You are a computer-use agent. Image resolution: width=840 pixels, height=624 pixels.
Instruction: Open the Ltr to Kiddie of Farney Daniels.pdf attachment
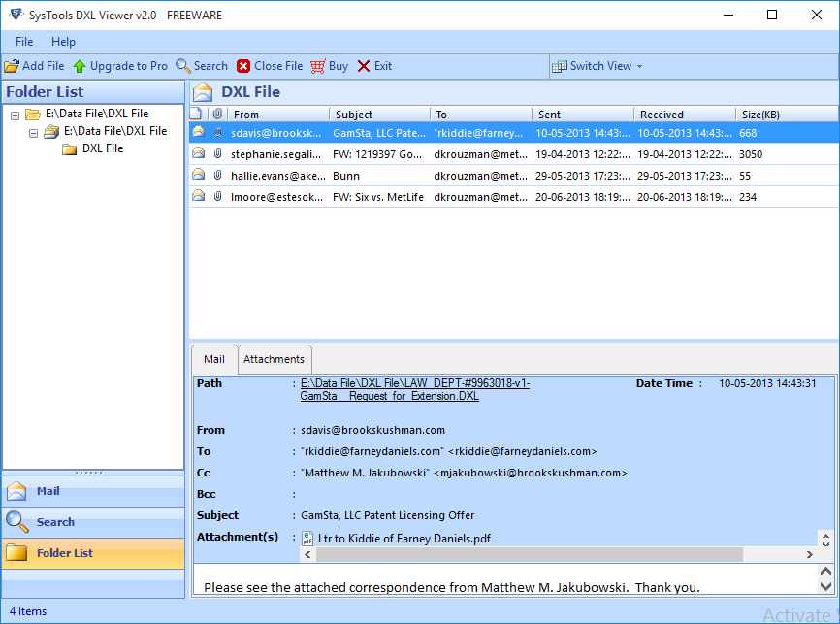pyautogui.click(x=404, y=539)
